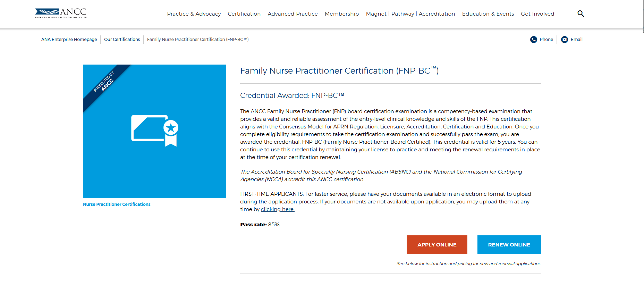Click the Apply Online button
The image size is (644, 302).
(437, 245)
